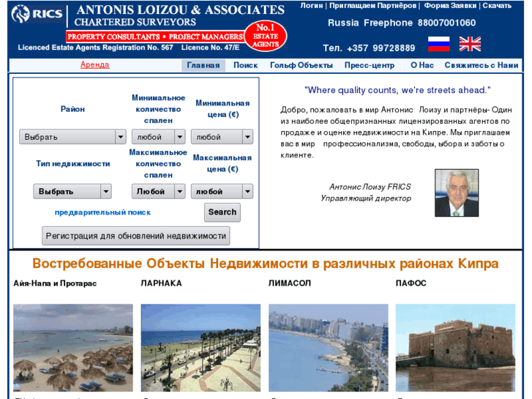Click the Логин link

tap(312, 5)
